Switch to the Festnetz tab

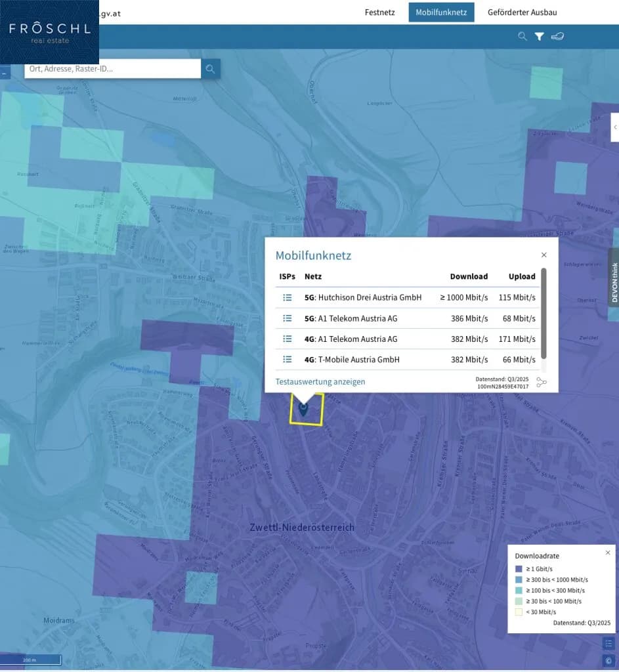pyautogui.click(x=380, y=12)
